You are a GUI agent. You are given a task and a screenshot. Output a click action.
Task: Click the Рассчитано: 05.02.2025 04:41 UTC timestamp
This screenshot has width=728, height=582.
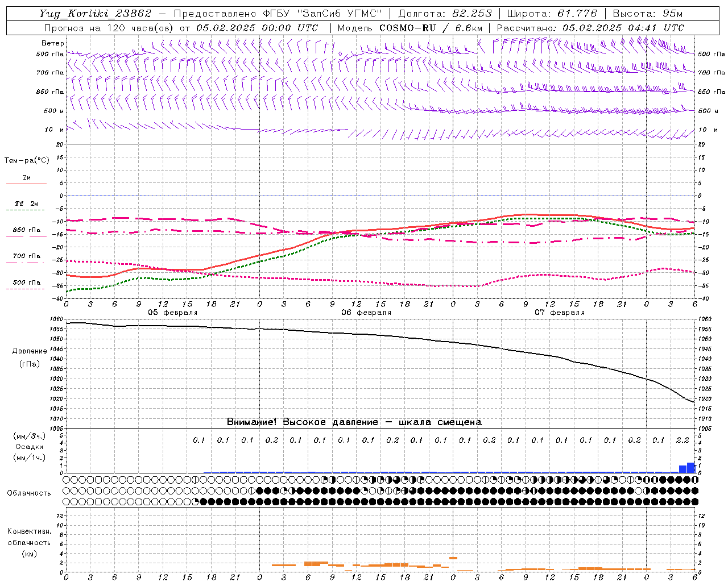coord(590,28)
